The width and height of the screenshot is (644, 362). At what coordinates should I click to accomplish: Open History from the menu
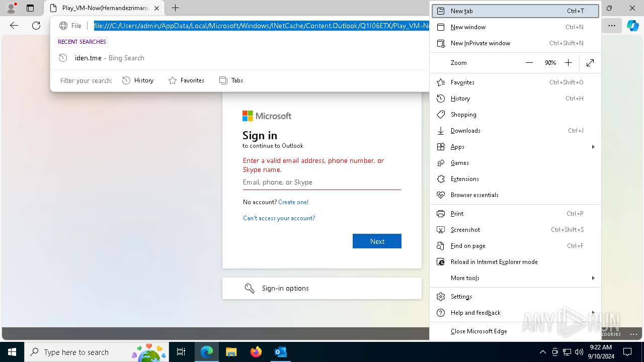(x=516, y=99)
